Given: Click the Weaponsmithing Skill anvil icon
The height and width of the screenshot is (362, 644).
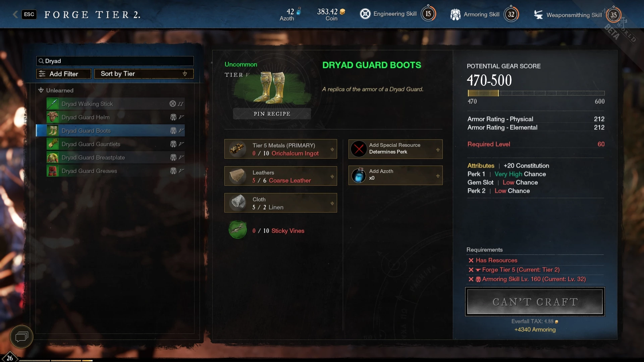Looking at the screenshot, I should click(x=538, y=15).
